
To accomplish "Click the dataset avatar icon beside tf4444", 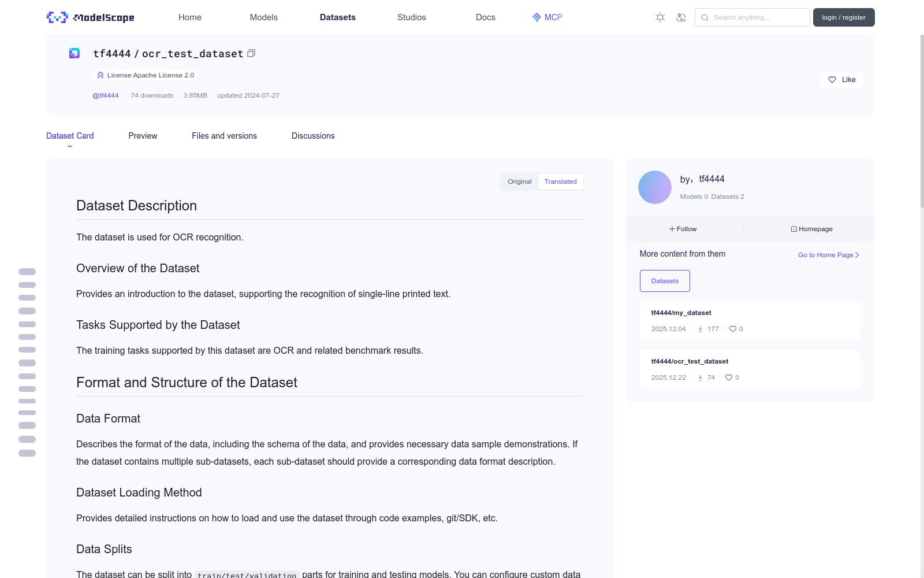I will pyautogui.click(x=74, y=53).
